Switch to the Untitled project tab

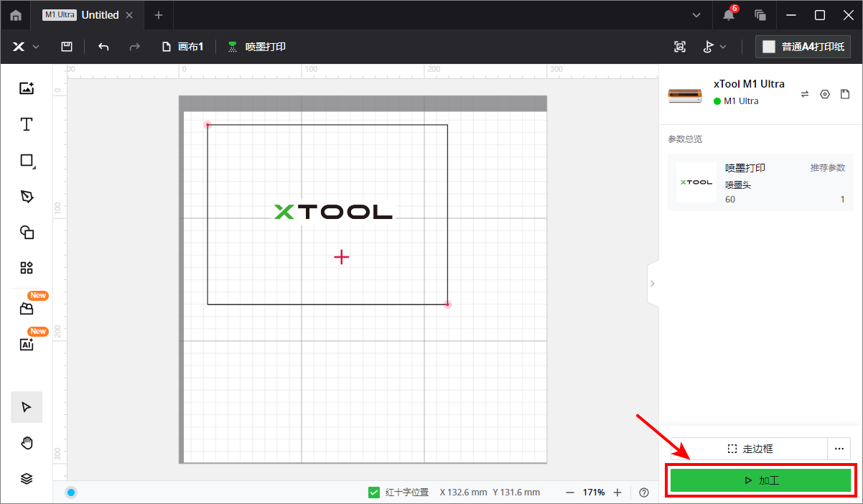[88, 15]
